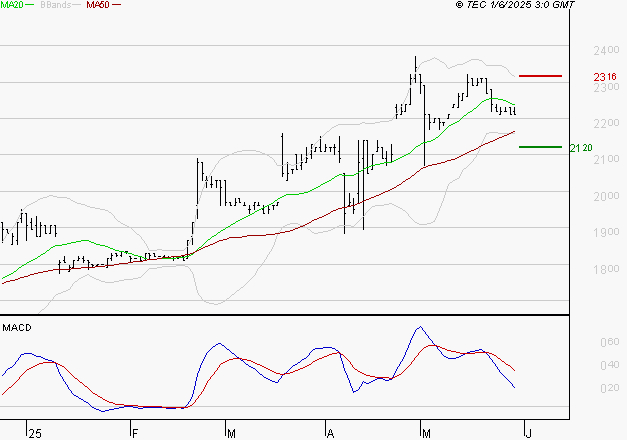Image resolution: width=627 pixels, height=440 pixels.
Task: Click the MACD indicator panel title
Action: click(x=17, y=328)
